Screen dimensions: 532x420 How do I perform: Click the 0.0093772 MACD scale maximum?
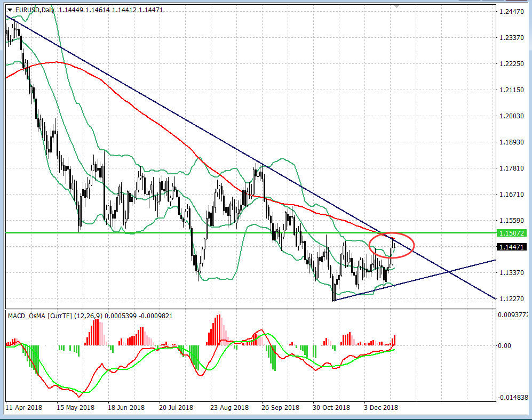click(513, 315)
